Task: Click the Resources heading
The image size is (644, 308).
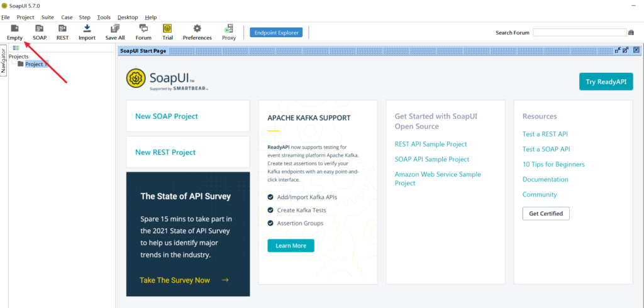Action: point(540,116)
